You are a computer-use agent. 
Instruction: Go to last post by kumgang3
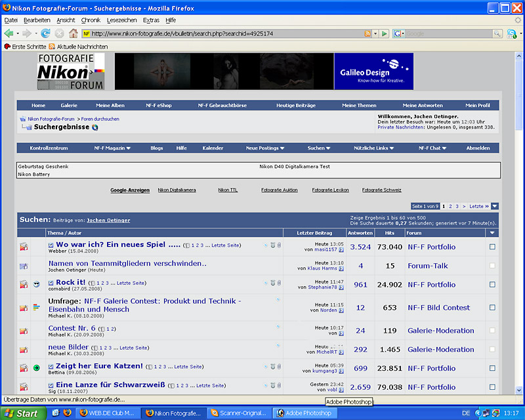pyautogui.click(x=341, y=371)
